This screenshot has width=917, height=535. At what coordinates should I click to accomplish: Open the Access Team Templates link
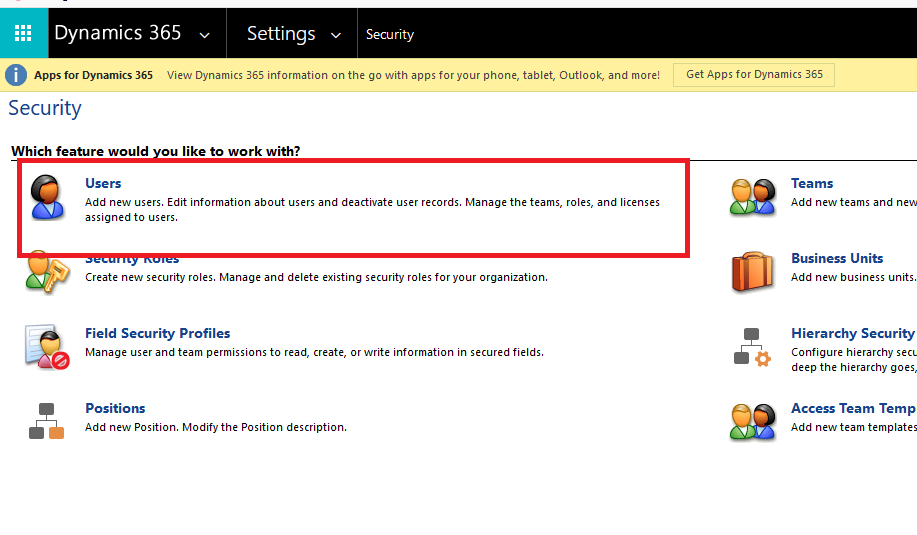[853, 408]
